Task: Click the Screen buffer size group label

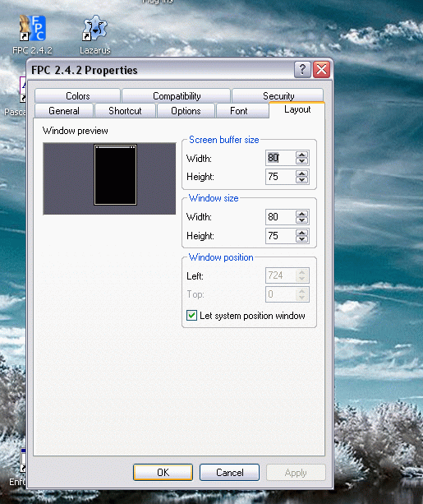Action: (x=224, y=140)
